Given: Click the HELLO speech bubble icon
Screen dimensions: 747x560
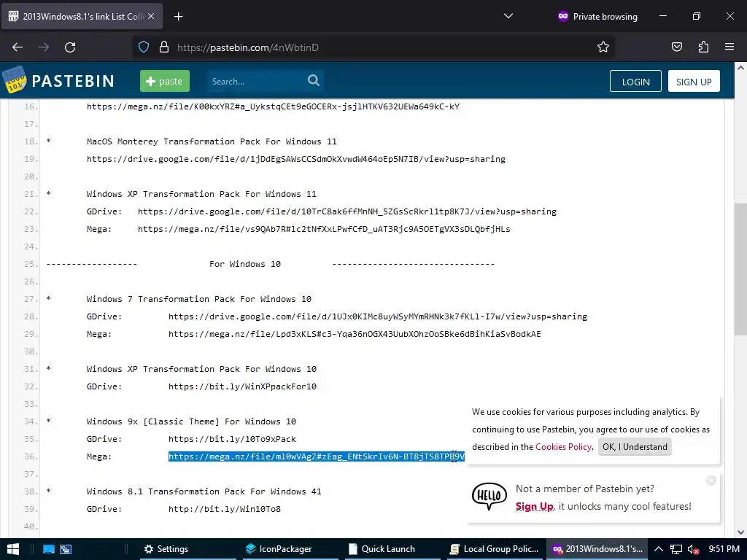Looking at the screenshot, I should click(x=489, y=496).
